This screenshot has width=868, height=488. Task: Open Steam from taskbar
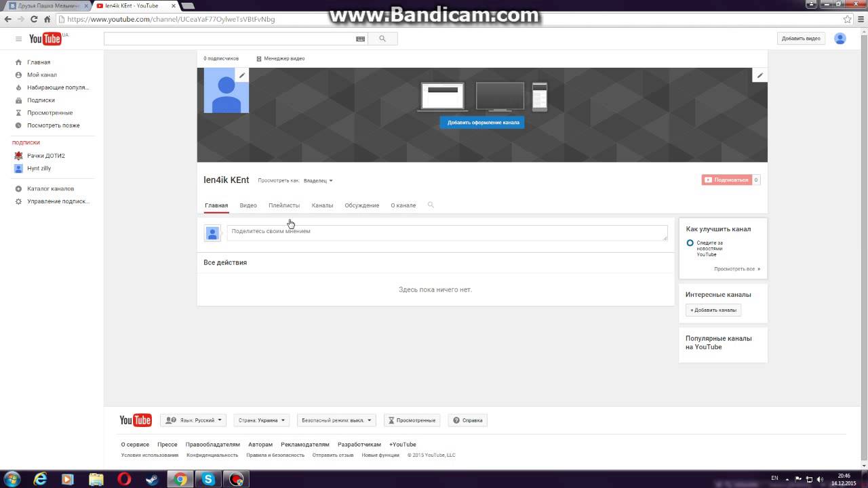(152, 479)
